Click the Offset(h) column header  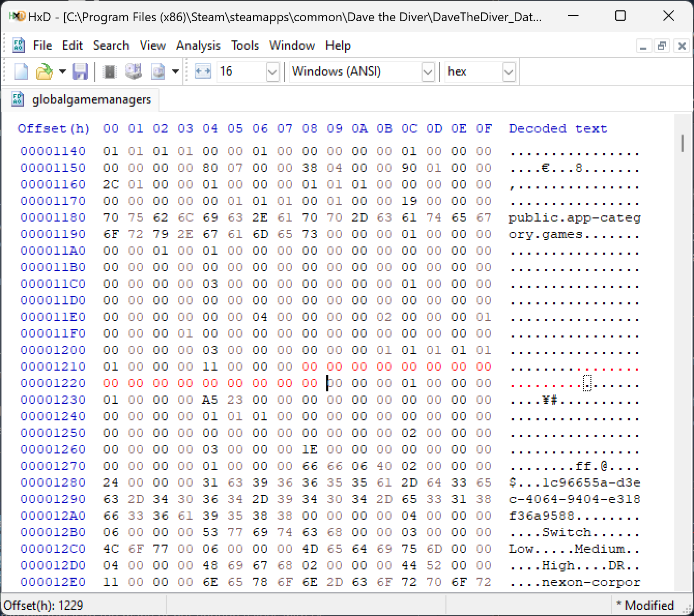coord(53,128)
